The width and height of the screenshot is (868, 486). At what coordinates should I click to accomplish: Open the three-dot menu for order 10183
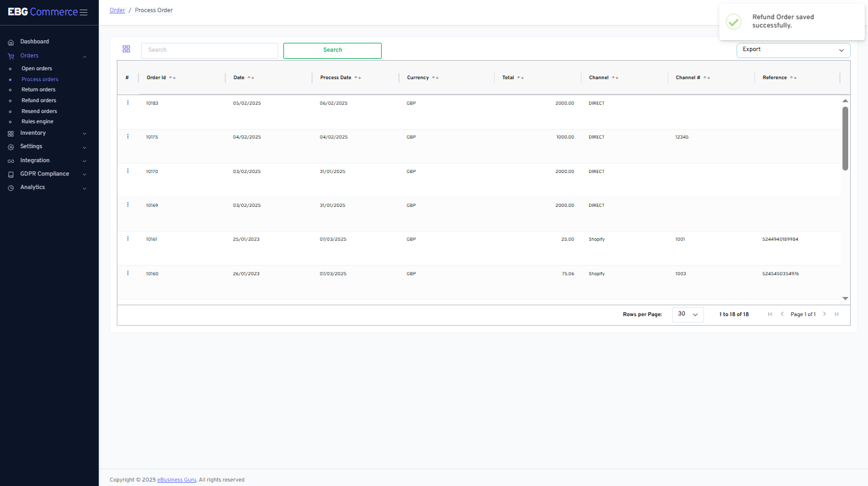coord(128,102)
